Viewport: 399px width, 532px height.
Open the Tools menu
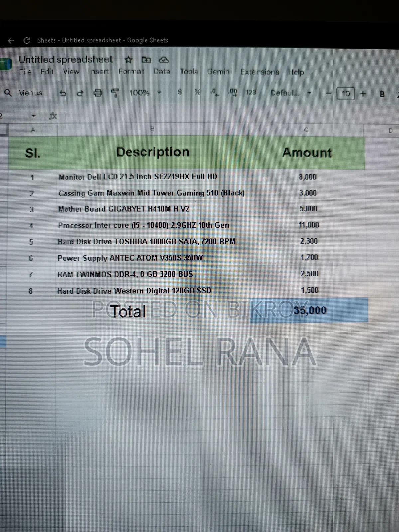click(x=189, y=72)
